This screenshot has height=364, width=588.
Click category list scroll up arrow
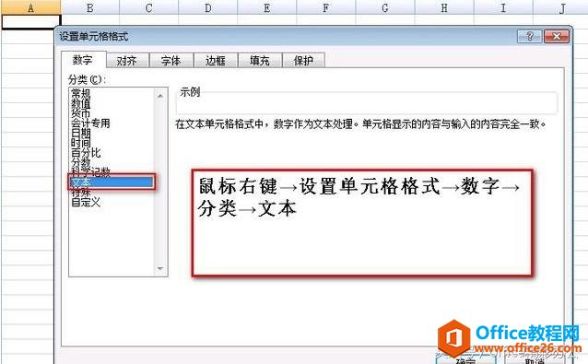[x=160, y=96]
